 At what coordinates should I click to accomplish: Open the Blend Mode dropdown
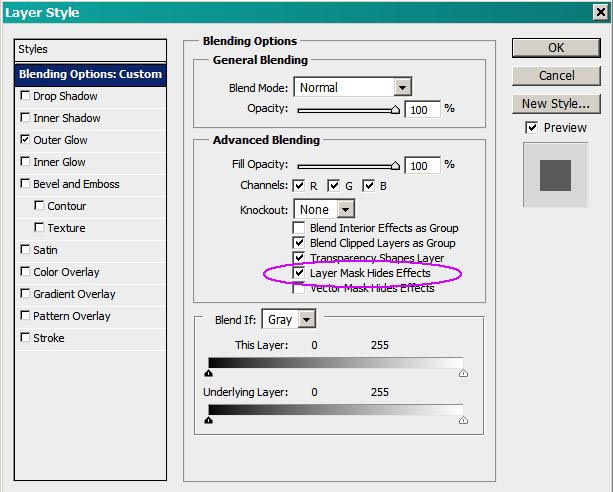tap(402, 88)
